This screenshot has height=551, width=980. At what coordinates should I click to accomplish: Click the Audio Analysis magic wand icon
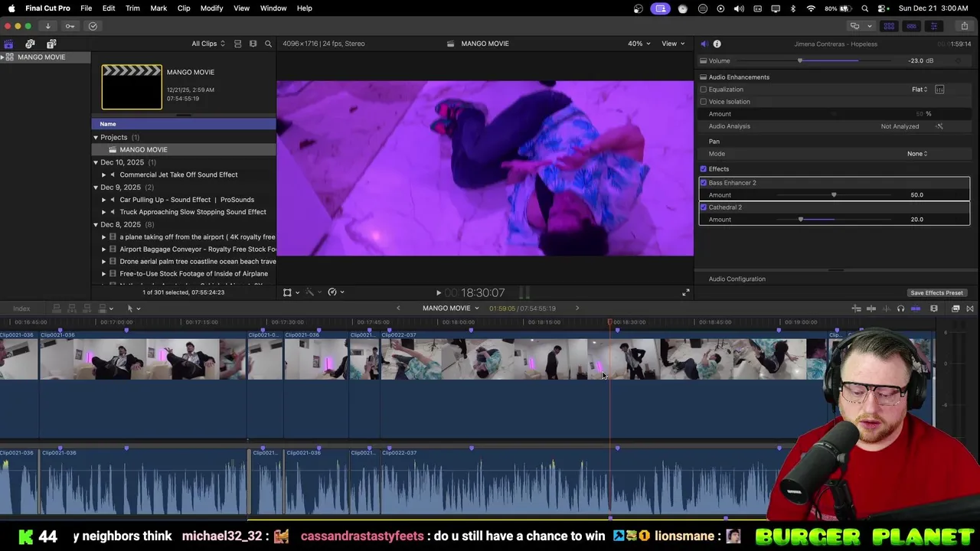tap(939, 126)
